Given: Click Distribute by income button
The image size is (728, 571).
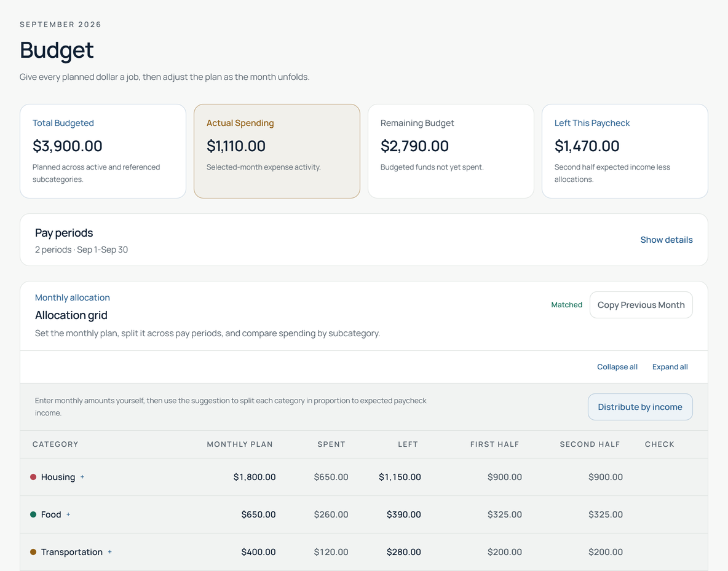Looking at the screenshot, I should (x=640, y=407).
